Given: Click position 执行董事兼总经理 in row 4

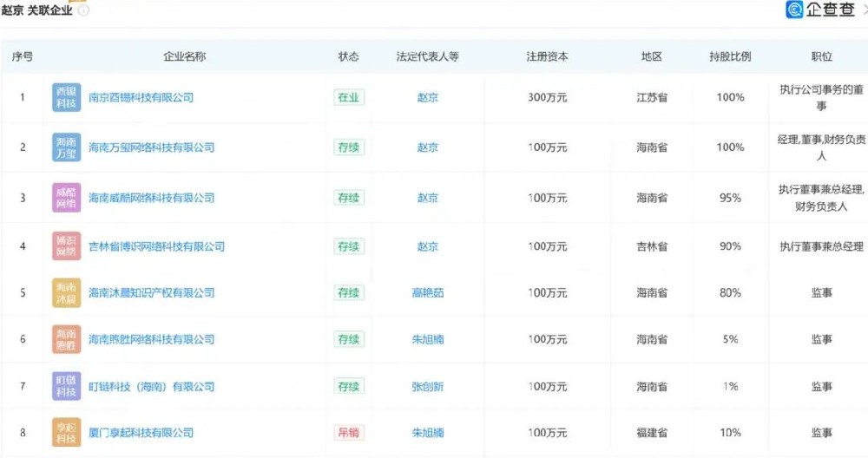Looking at the screenshot, I should point(821,246).
